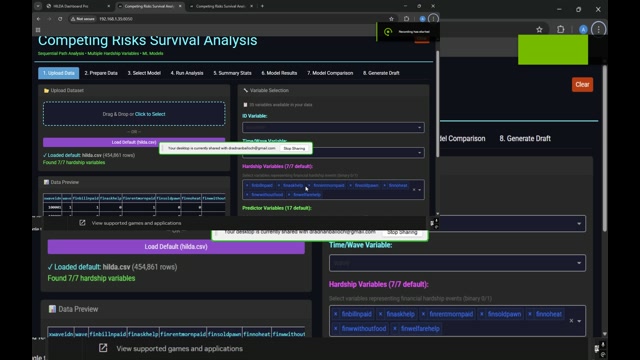This screenshot has width=640, height=360.
Task: Remove the large finrentmornpaid chip
Action: tap(423, 314)
